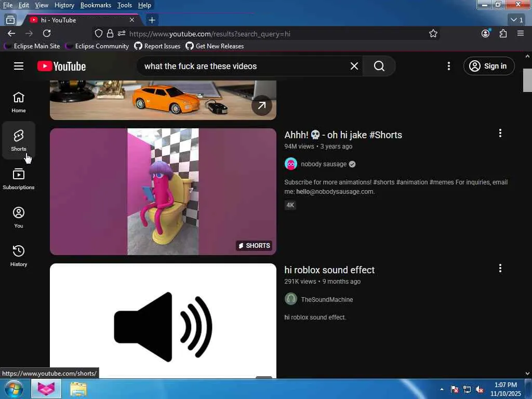Open the History menu
The height and width of the screenshot is (399, 532).
(64, 5)
